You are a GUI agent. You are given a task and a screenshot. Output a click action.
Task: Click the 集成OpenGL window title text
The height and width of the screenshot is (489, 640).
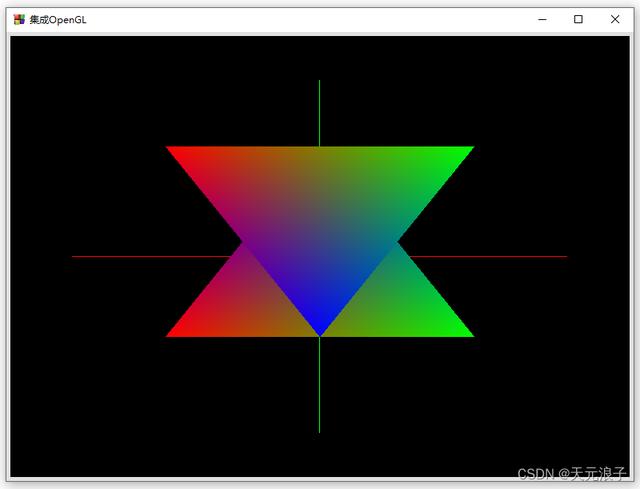point(58,20)
